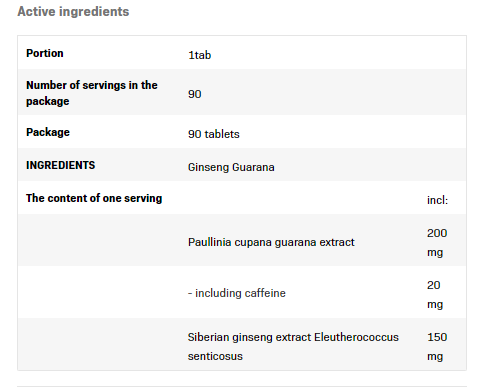This screenshot has height=387, width=483.
Task: Click the 200 mg guarana amount
Action: point(437,242)
